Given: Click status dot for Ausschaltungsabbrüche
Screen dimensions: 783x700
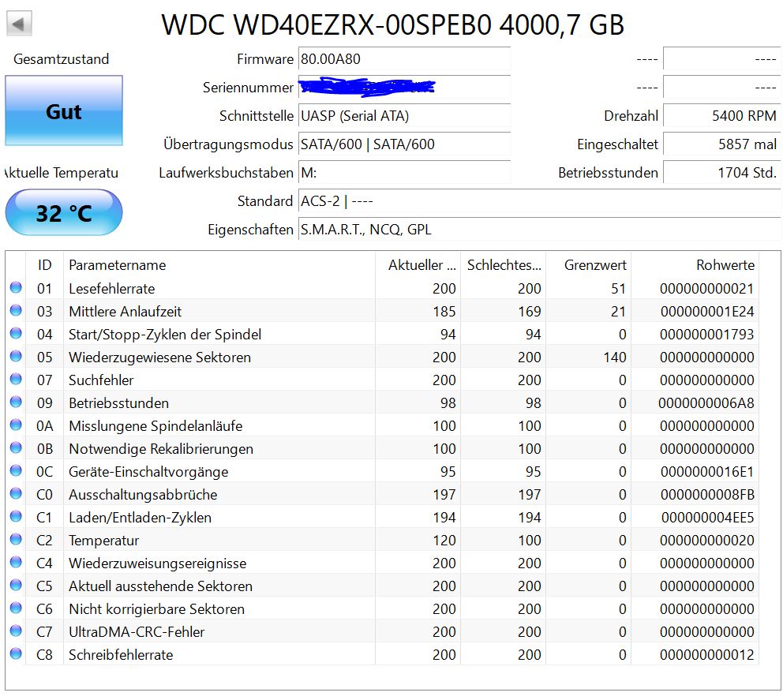Looking at the screenshot, I should (x=16, y=494).
